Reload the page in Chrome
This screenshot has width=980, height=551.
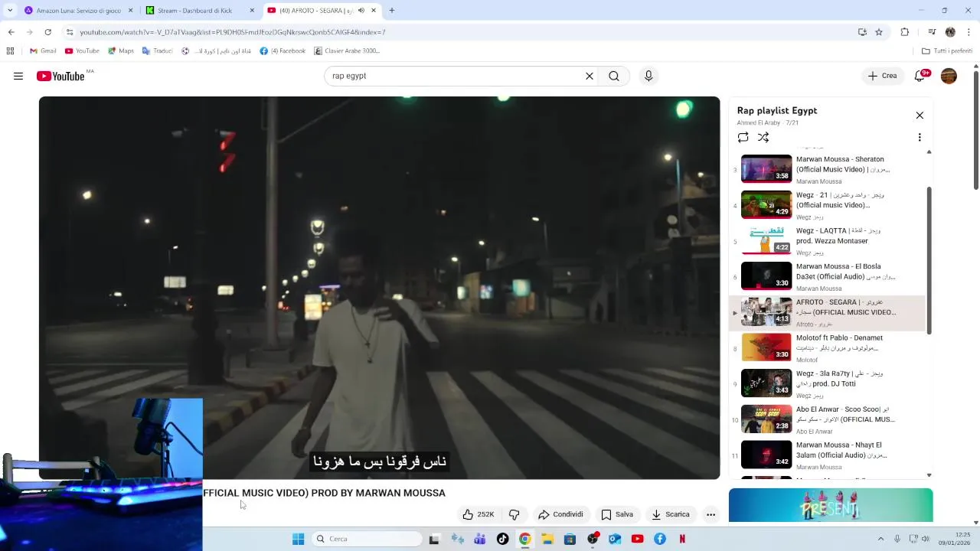click(47, 32)
